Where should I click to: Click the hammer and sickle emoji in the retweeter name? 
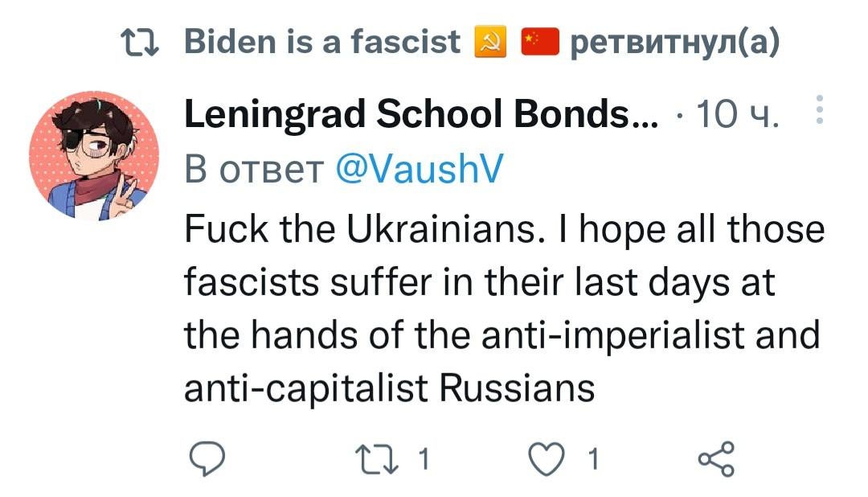[x=493, y=40]
